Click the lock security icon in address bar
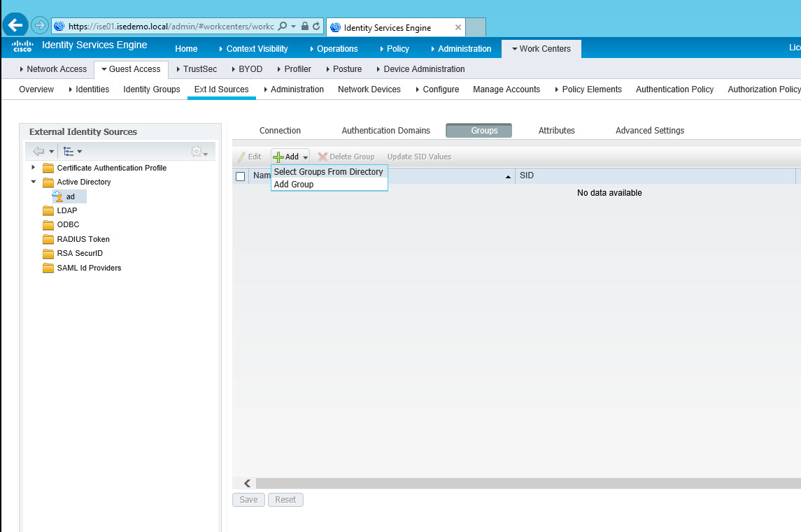This screenshot has width=801, height=532. pos(305,26)
